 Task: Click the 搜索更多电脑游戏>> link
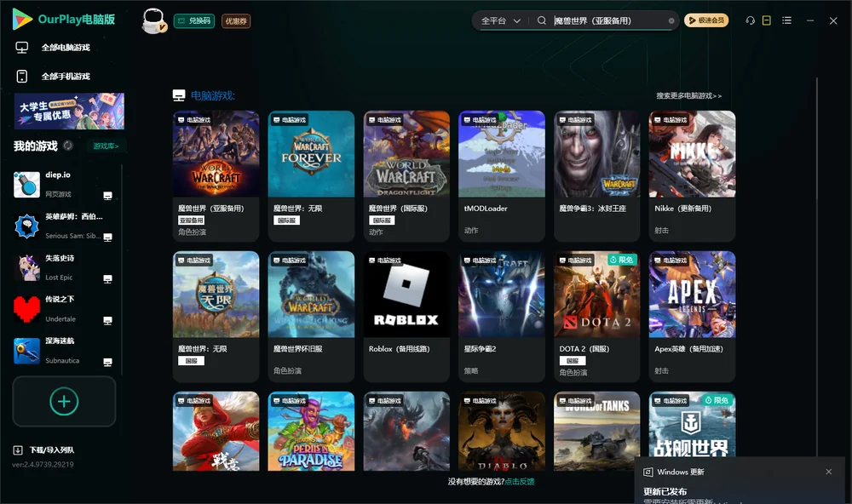pyautogui.click(x=688, y=95)
